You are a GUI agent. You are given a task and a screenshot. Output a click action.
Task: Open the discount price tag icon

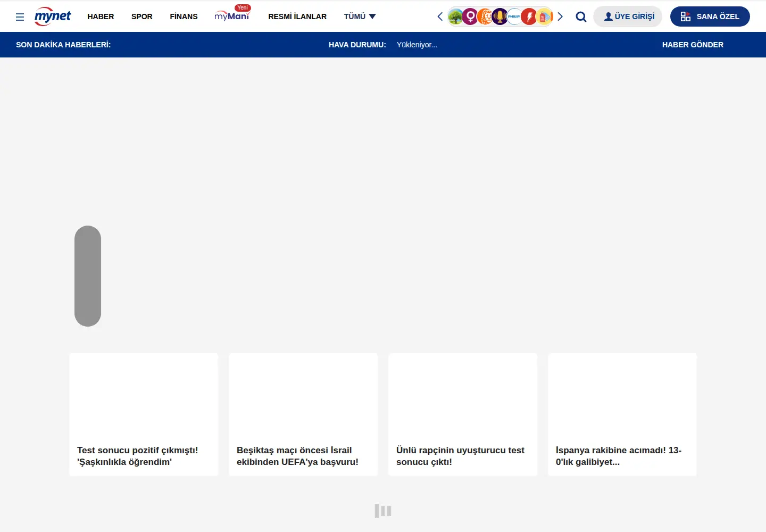[x=544, y=16]
